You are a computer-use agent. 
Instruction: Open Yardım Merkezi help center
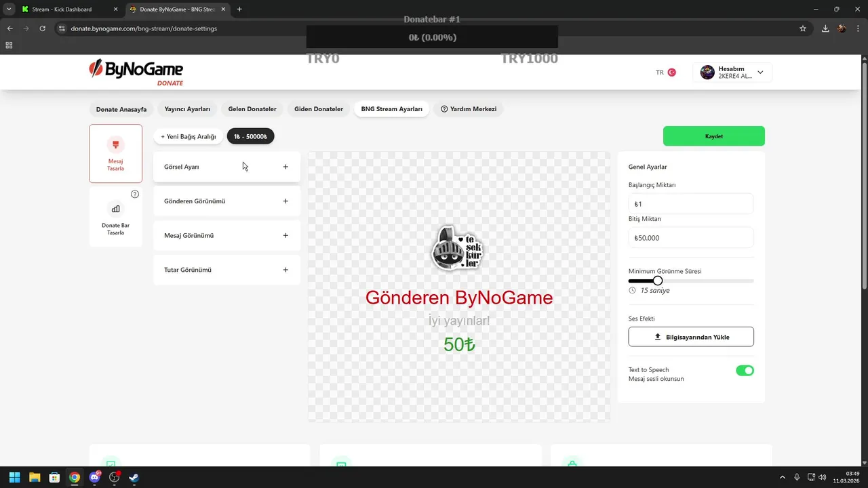point(469,109)
